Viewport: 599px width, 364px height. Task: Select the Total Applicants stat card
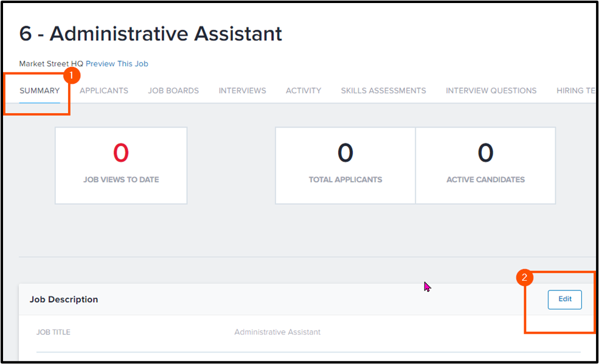pyautogui.click(x=345, y=165)
